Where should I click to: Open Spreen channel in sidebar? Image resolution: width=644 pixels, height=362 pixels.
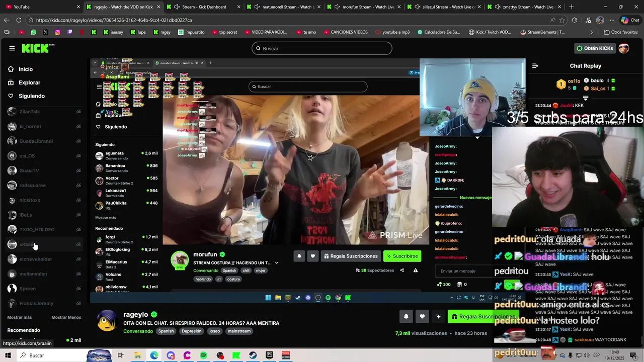pos(44,289)
